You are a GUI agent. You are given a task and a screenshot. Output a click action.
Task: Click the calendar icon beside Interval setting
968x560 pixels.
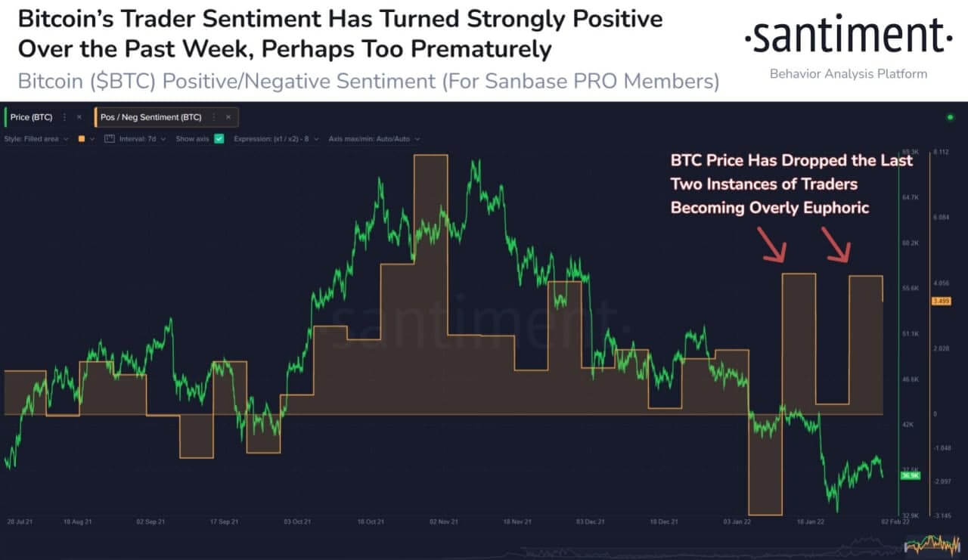click(x=107, y=139)
